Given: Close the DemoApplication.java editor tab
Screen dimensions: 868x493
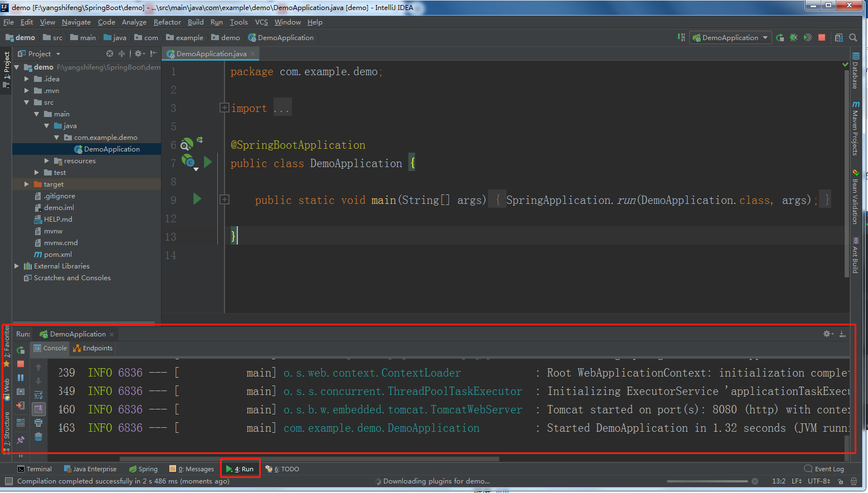Looking at the screenshot, I should pyautogui.click(x=252, y=54).
